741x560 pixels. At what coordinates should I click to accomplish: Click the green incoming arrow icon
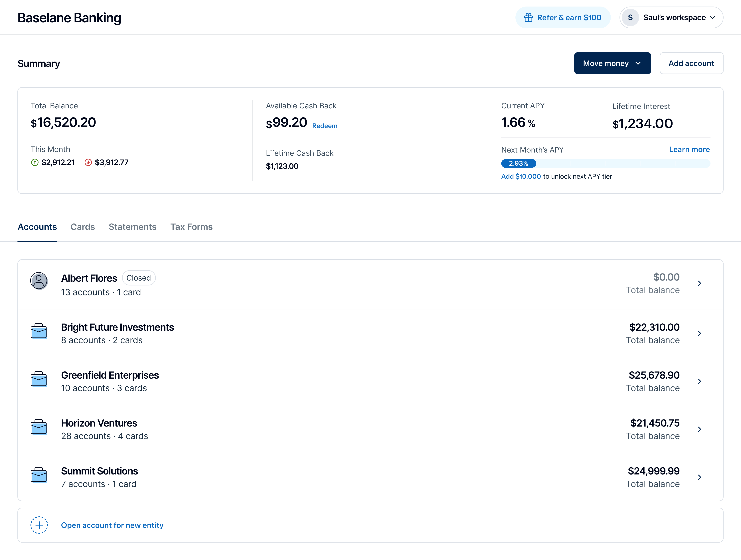[35, 163]
